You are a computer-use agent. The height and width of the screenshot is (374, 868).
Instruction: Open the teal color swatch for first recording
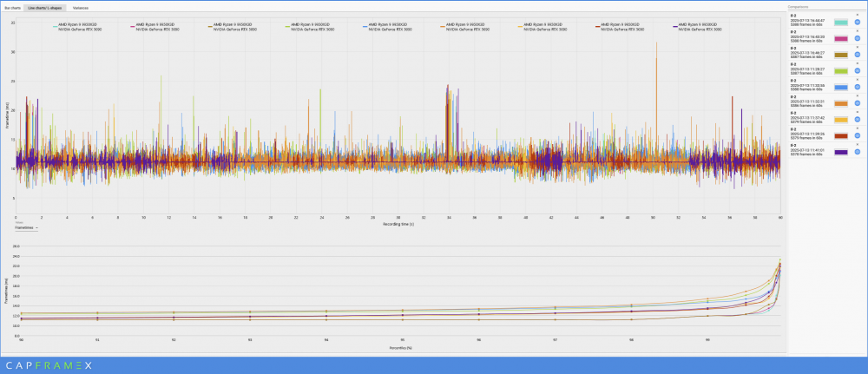840,22
